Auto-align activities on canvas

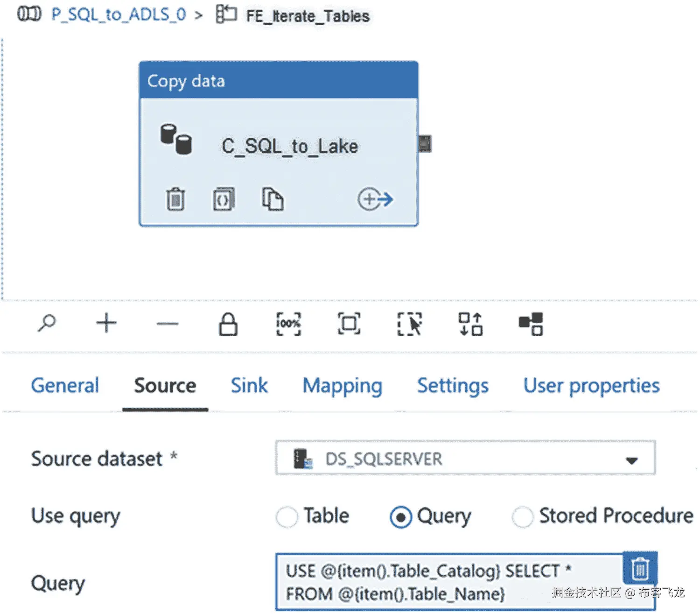point(470,324)
